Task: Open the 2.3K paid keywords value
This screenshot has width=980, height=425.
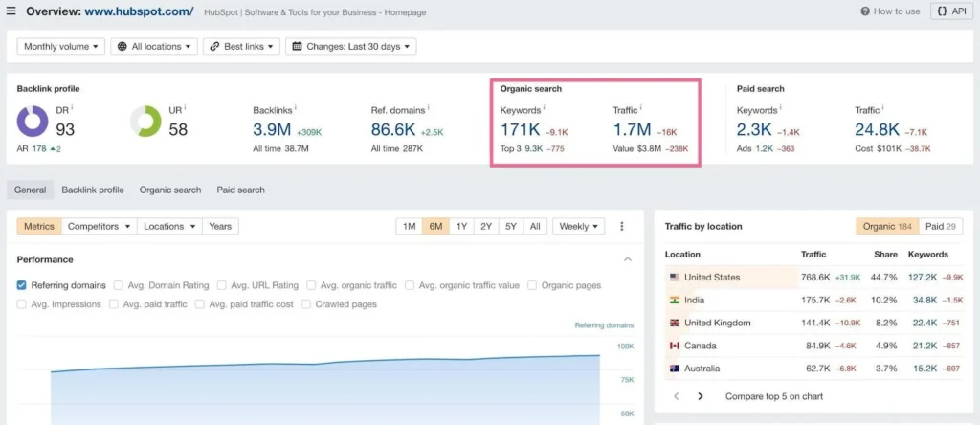Action: point(755,130)
